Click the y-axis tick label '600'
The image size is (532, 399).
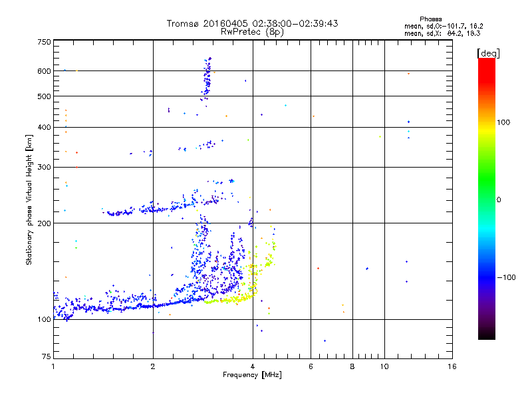tap(44, 71)
